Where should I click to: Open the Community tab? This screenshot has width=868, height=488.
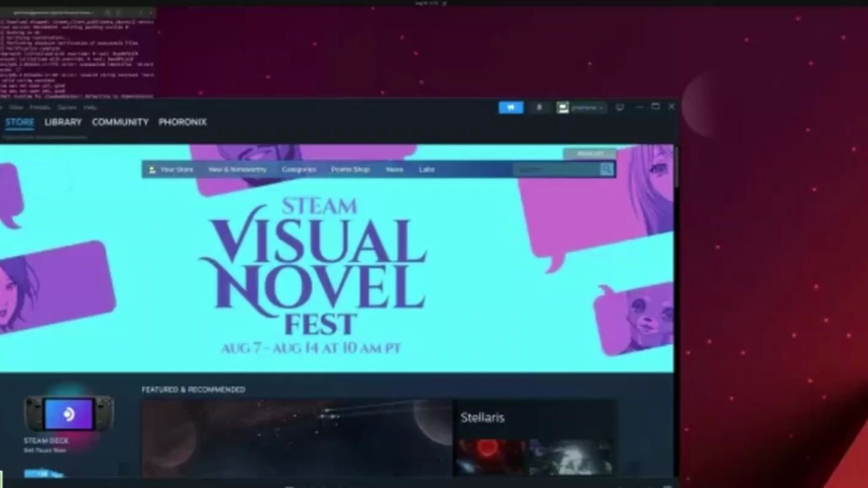point(120,122)
